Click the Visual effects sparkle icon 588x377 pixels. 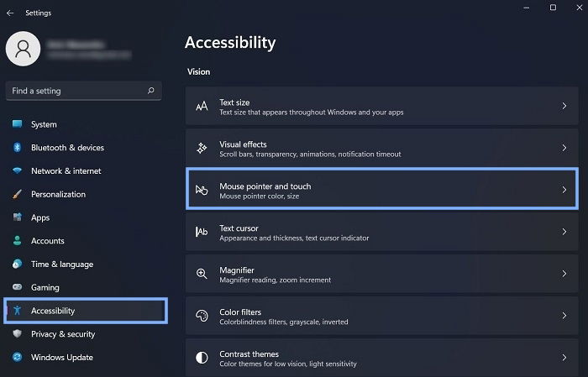point(202,148)
